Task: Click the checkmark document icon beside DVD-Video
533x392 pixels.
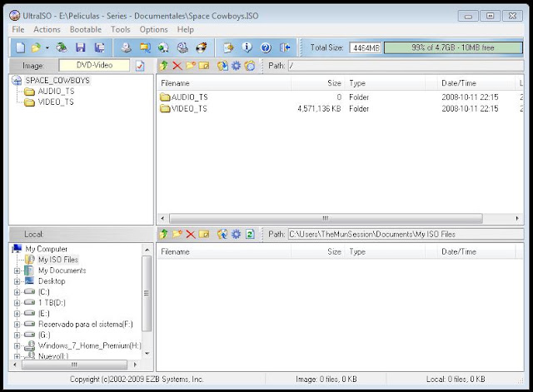Action: pos(140,66)
